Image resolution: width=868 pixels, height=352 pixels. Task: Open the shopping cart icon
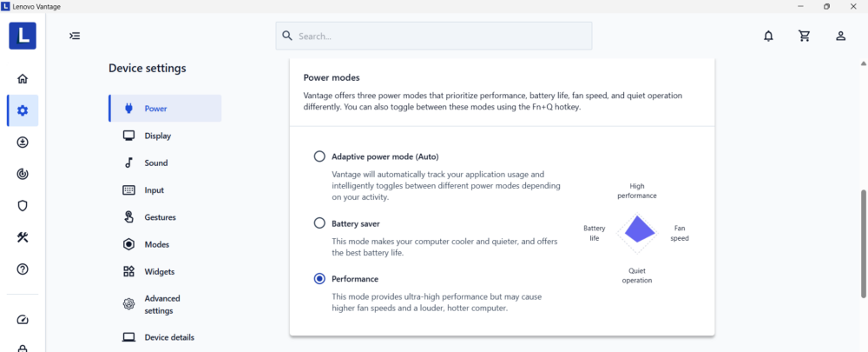[805, 36]
